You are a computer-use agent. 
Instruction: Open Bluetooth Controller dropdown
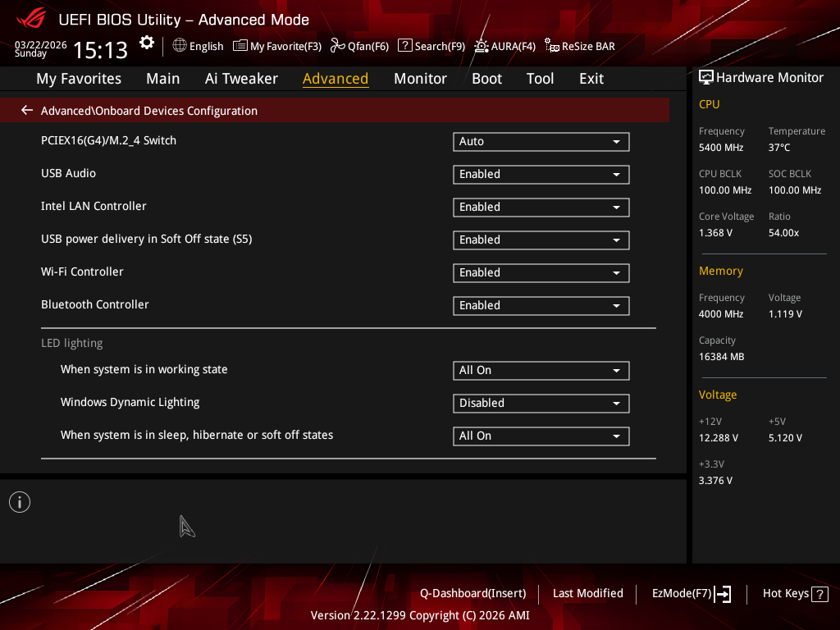(x=541, y=305)
